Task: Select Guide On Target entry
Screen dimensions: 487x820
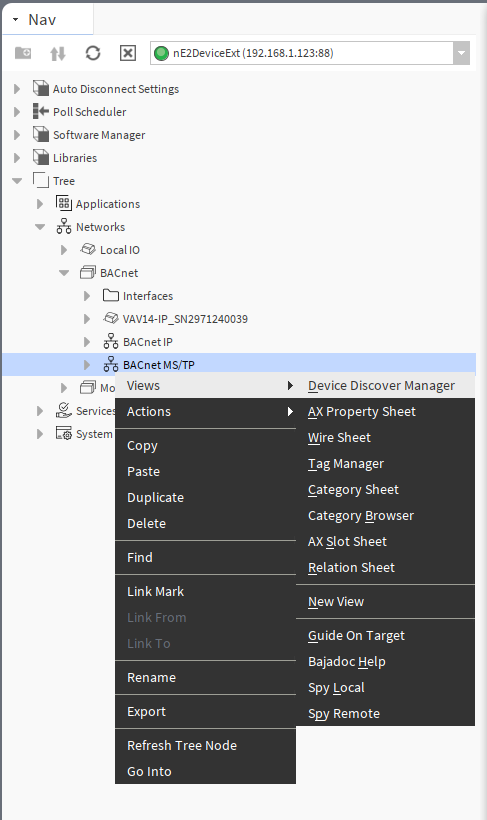Action: [386, 635]
